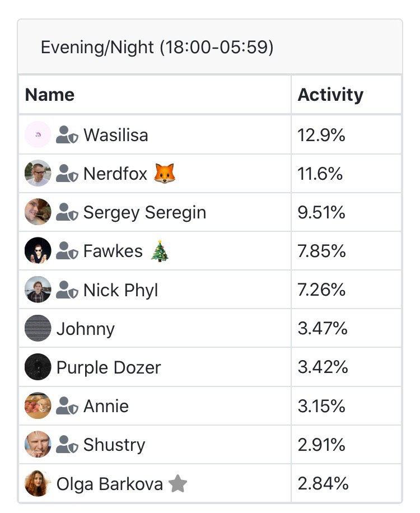Click the Activity column header

click(x=330, y=95)
